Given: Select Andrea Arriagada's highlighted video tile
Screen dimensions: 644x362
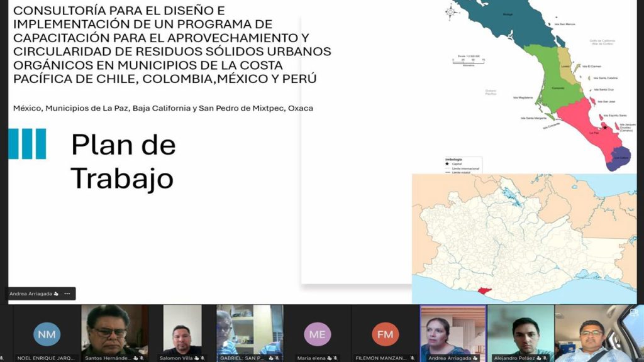Looking at the screenshot, I should pos(453,330).
